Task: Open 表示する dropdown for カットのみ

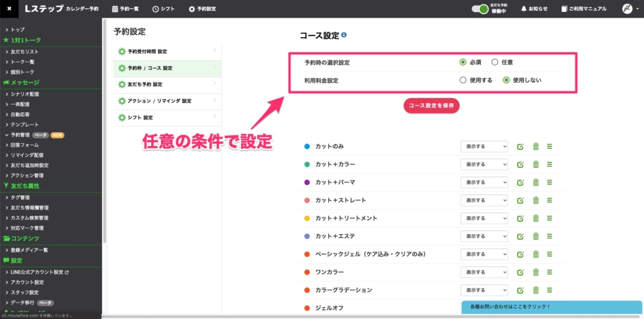Action: coord(484,147)
